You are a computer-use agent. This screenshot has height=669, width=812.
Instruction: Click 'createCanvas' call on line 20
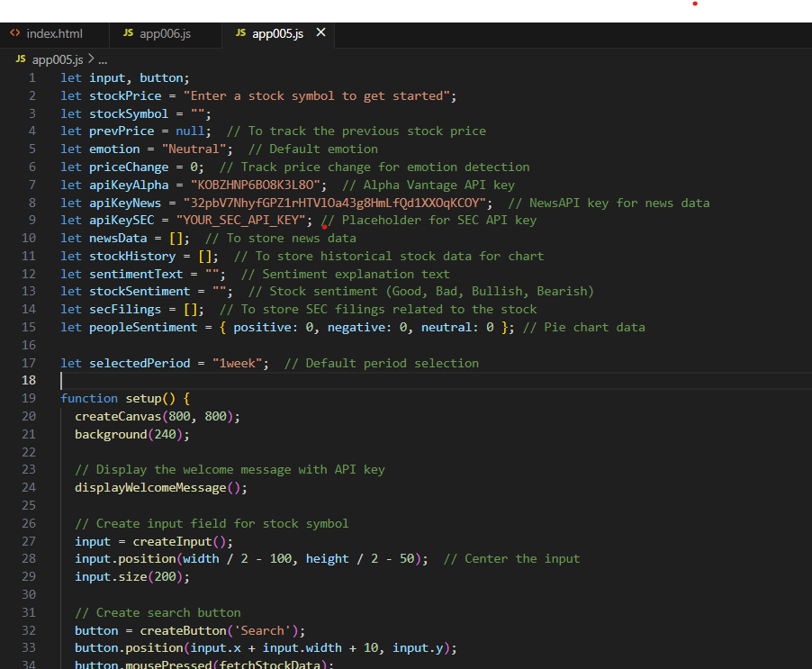[118, 417]
